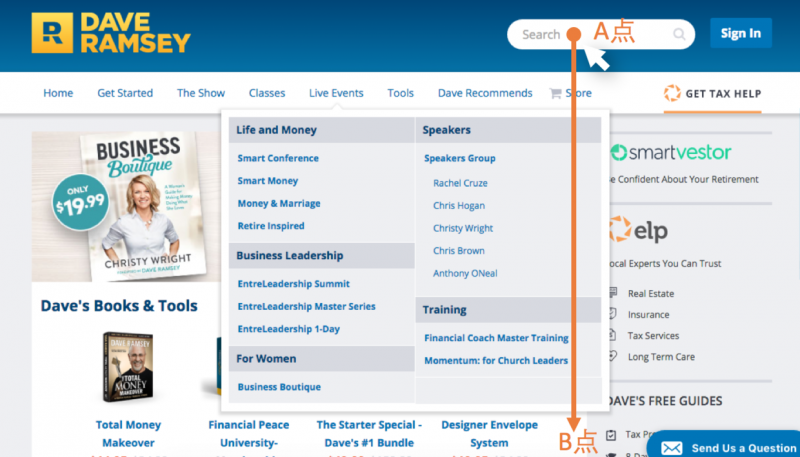Open the Classes nav item

click(267, 93)
